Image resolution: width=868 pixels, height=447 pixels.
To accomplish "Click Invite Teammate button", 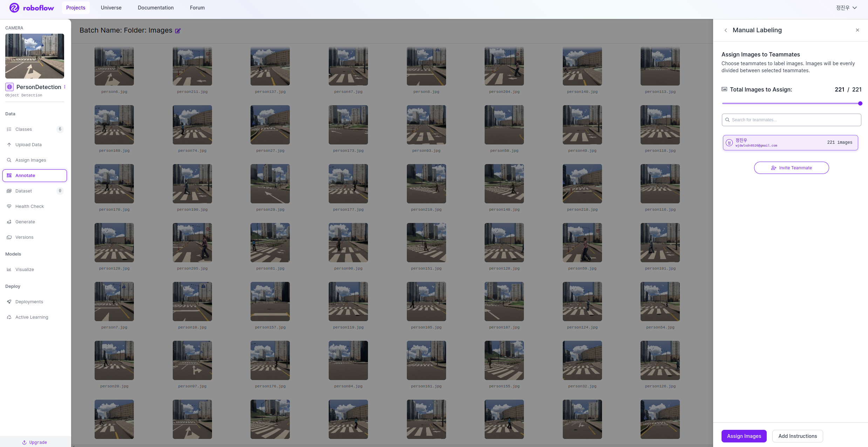I will (x=791, y=168).
